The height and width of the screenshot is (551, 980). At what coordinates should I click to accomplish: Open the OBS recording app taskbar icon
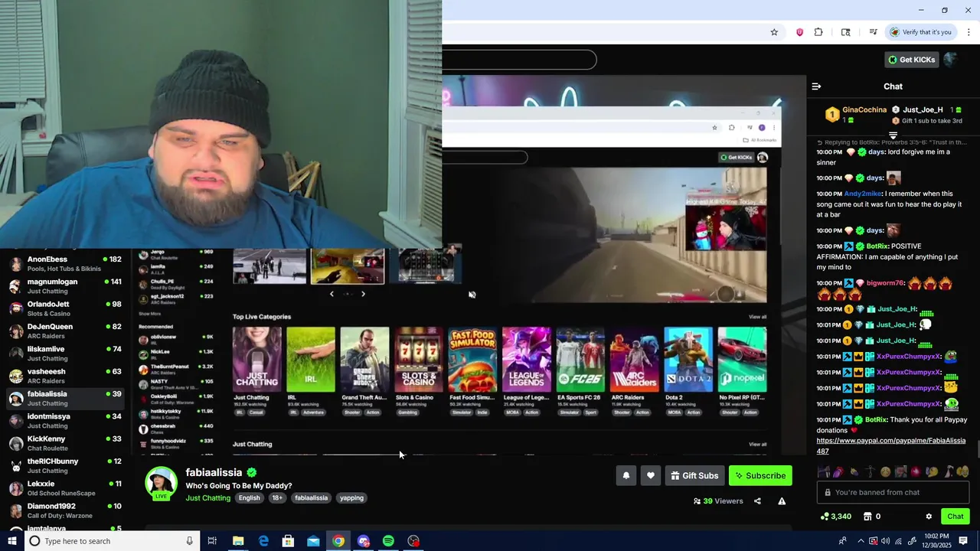point(413,541)
